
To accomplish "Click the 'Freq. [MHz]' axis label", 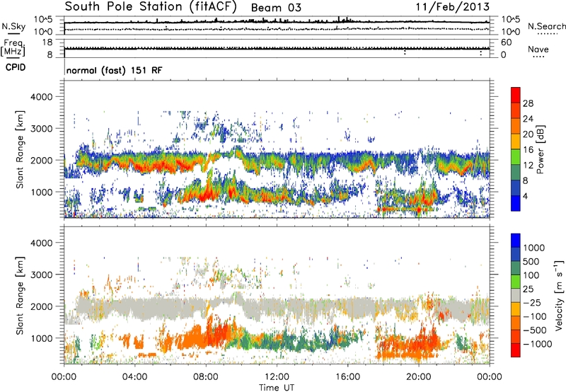I will point(13,48).
